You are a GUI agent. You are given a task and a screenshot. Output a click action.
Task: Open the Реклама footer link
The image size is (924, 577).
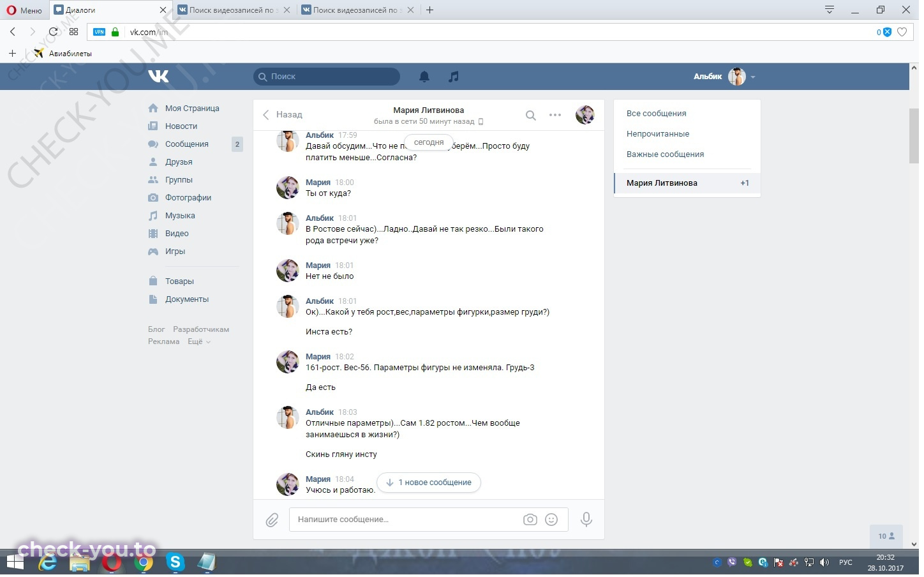[x=164, y=342]
